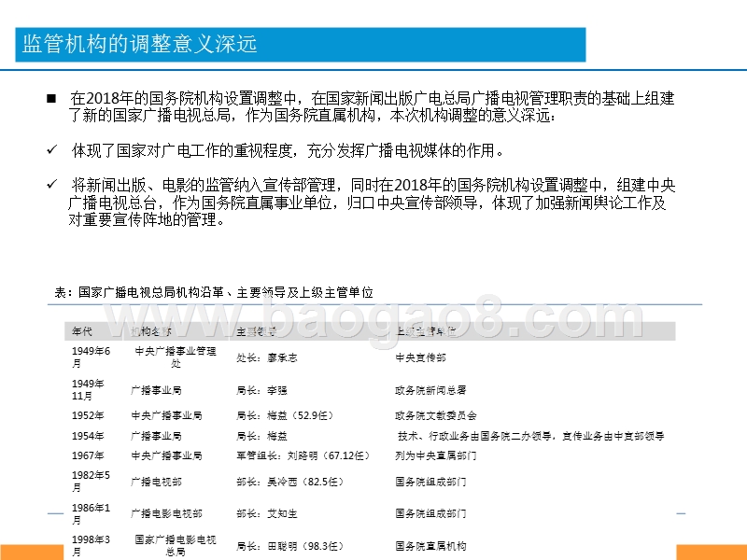Select the cell 中央广播事业管理处
This screenshot has width=747, height=560.
click(176, 357)
